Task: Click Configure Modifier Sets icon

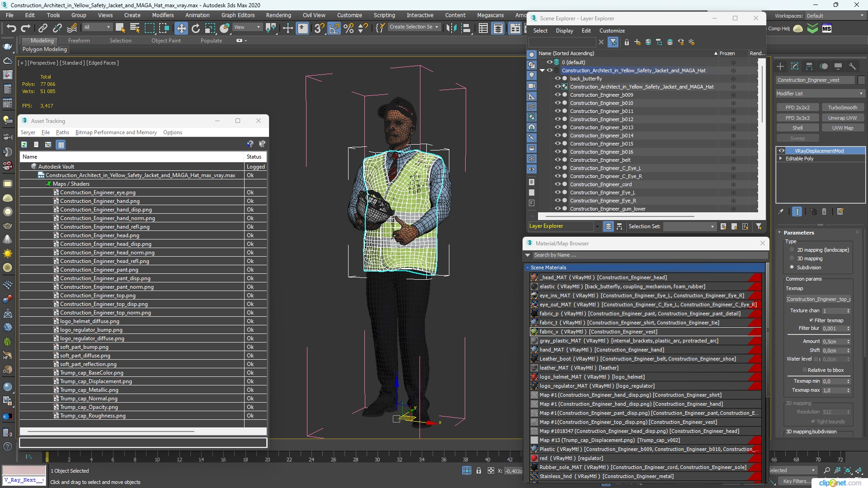Action: [840, 211]
